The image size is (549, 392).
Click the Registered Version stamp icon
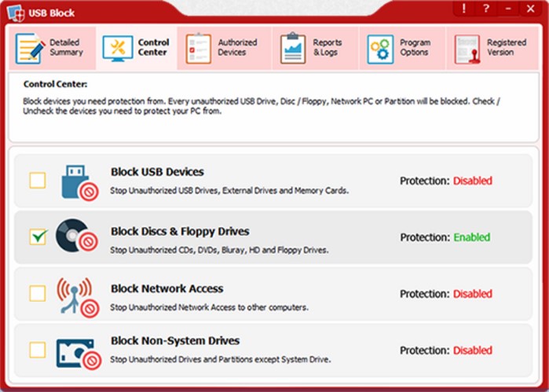(467, 49)
